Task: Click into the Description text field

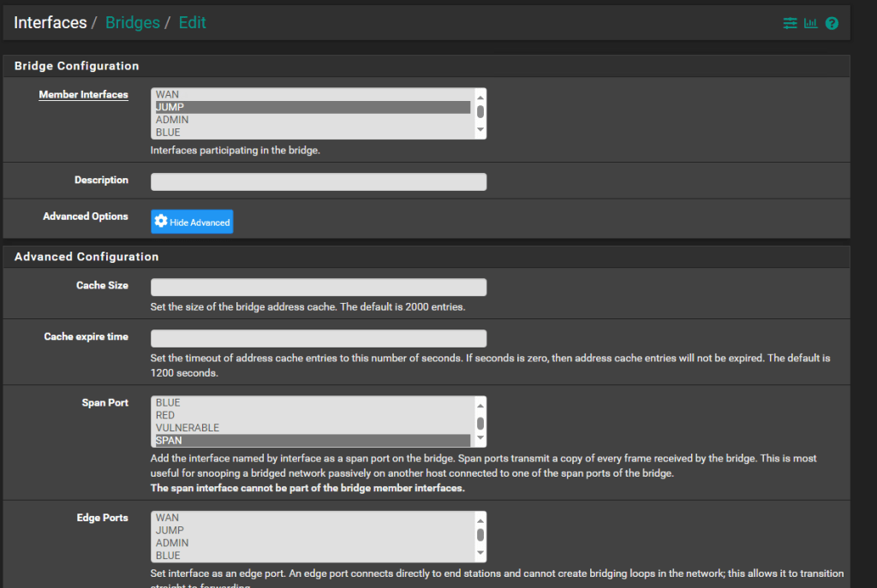Action: (319, 181)
